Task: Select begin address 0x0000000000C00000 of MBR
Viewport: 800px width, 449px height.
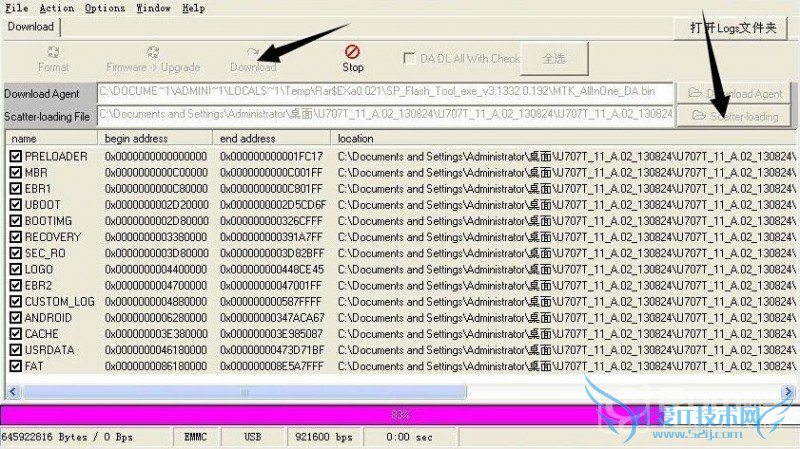Action: [156, 172]
